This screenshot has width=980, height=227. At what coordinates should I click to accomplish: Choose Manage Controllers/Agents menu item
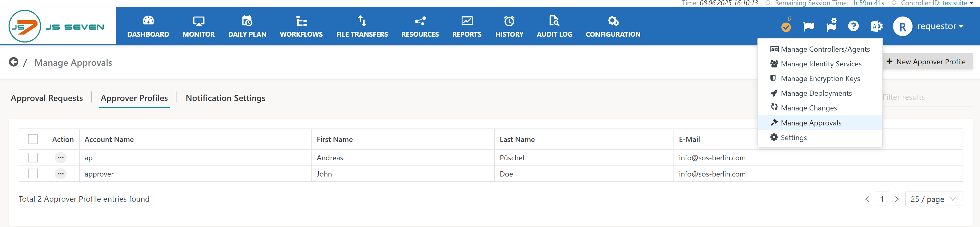coord(820,49)
